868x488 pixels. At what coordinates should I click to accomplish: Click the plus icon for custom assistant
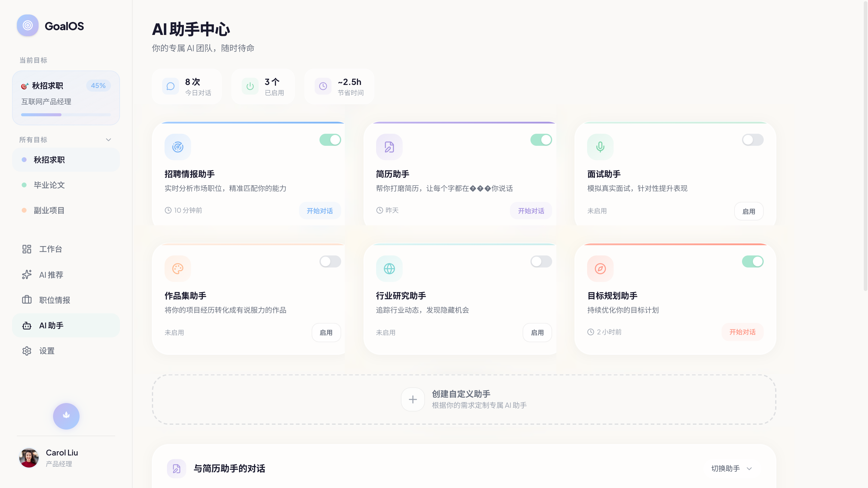point(412,399)
